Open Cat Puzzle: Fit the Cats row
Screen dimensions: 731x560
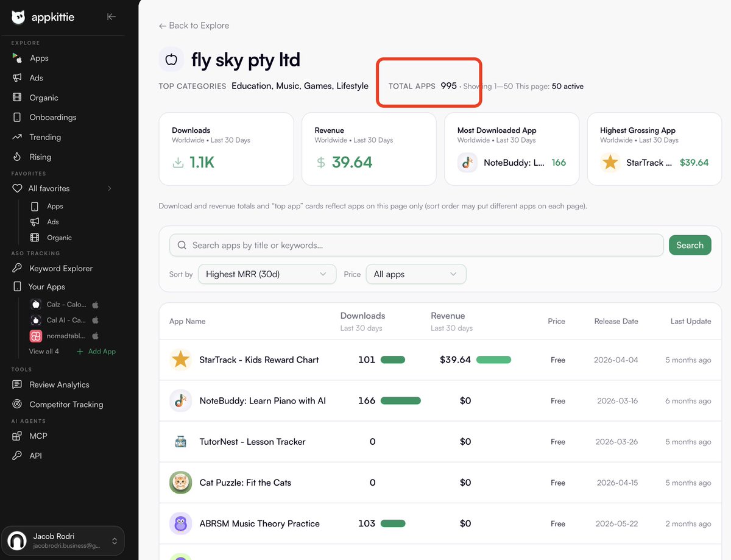click(440, 483)
